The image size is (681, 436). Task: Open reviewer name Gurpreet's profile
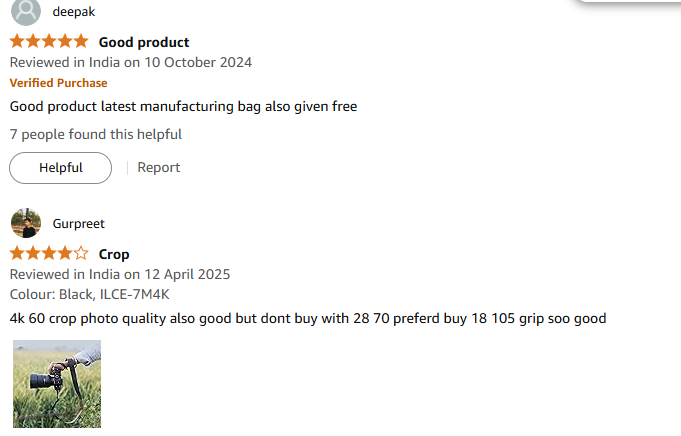coord(79,224)
